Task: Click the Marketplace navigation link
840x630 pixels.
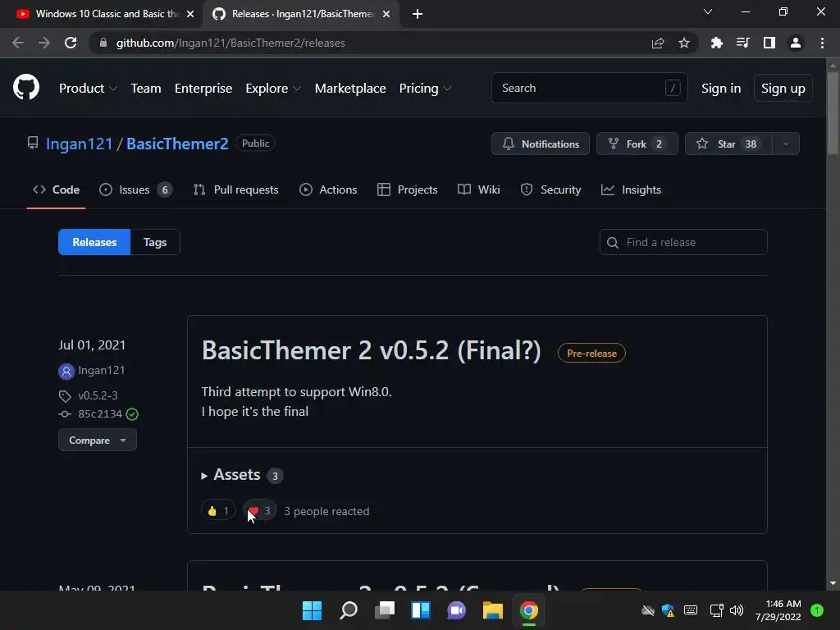Action: point(349,89)
